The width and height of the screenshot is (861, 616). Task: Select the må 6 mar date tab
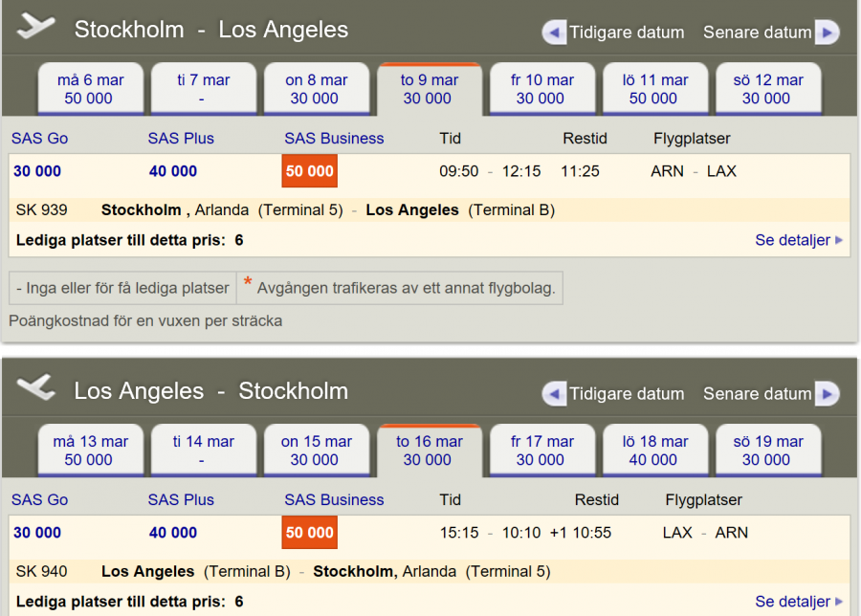pos(89,89)
